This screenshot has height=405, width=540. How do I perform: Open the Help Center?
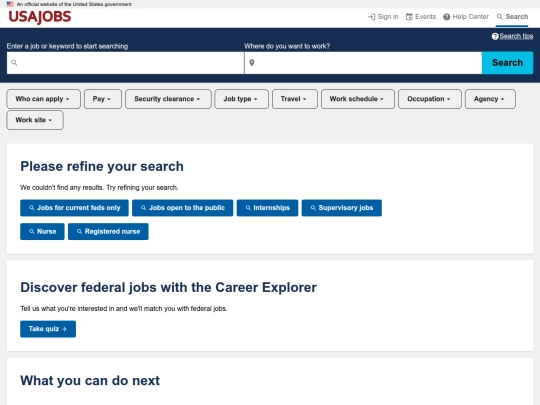point(466,17)
